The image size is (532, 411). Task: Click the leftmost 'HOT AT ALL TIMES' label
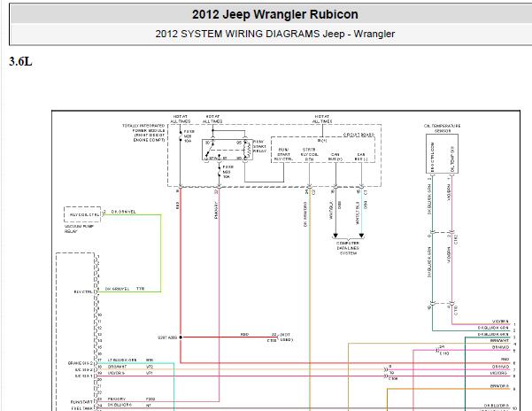coord(181,119)
